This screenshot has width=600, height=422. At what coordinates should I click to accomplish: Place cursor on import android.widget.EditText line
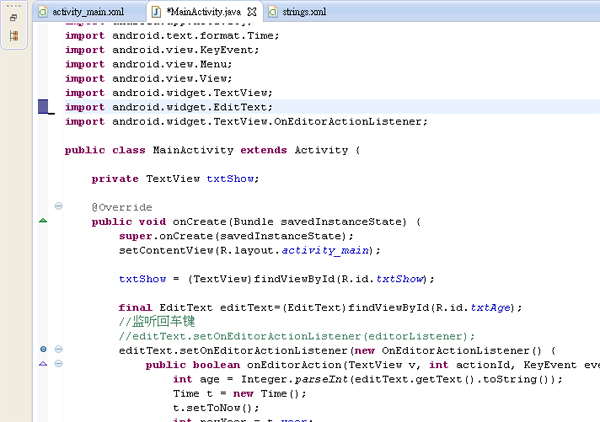point(169,107)
